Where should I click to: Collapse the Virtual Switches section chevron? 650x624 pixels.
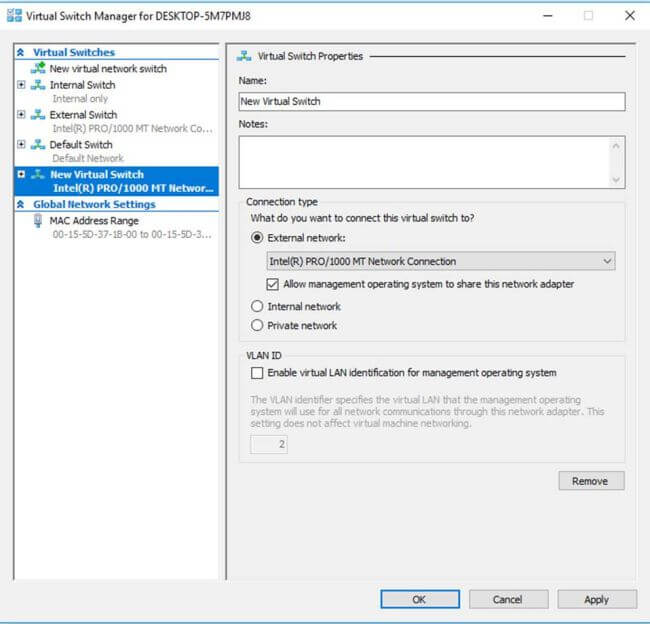[x=21, y=52]
